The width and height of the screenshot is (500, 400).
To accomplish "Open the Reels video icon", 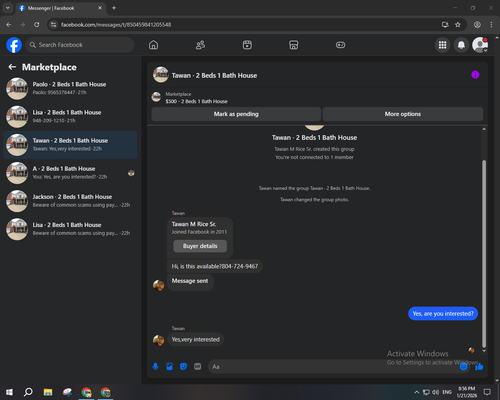I will pos(247,45).
